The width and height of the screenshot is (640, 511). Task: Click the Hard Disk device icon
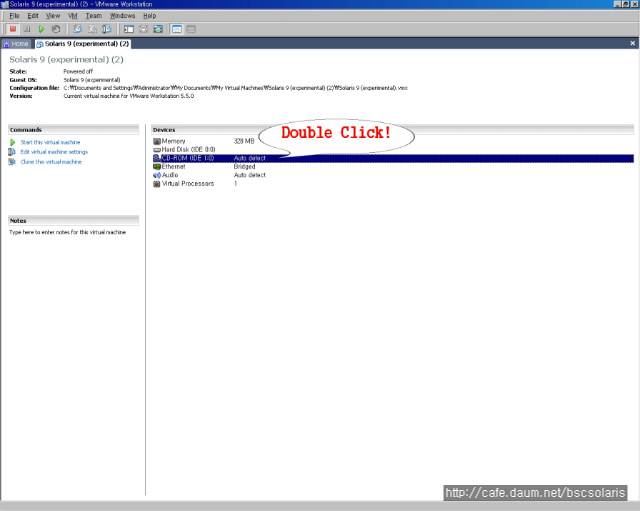click(157, 150)
